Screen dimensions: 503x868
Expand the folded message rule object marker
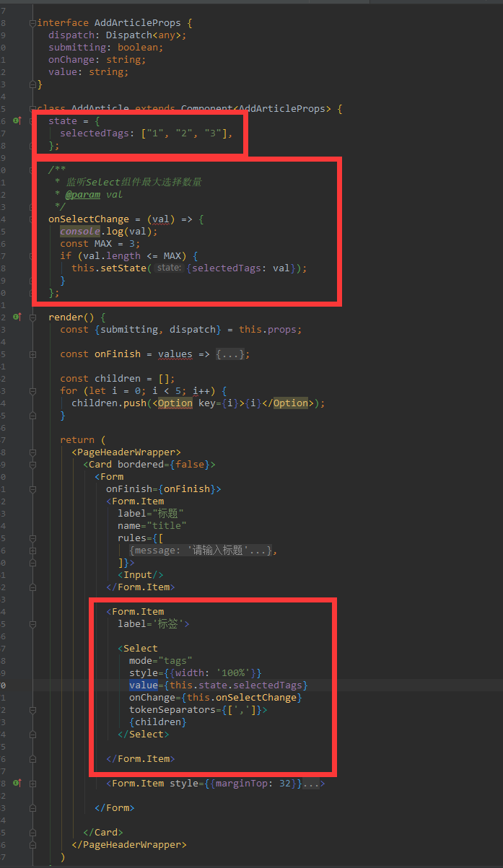(x=33, y=550)
